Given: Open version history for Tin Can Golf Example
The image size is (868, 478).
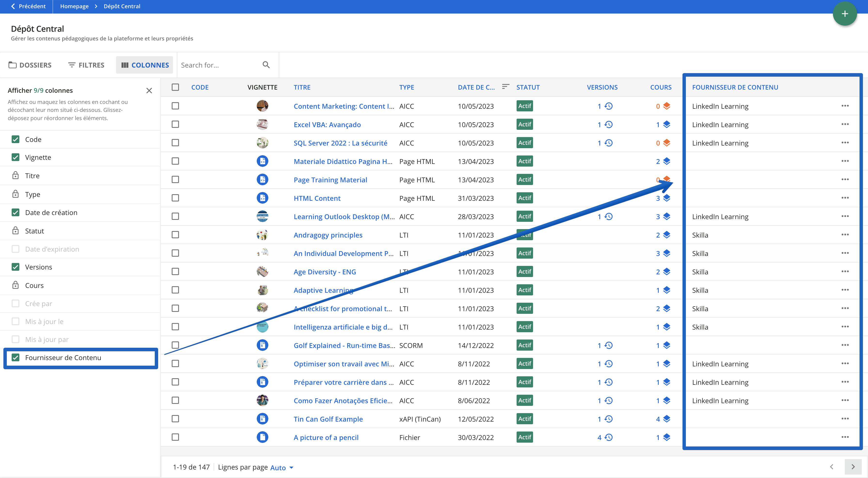Looking at the screenshot, I should click(609, 419).
